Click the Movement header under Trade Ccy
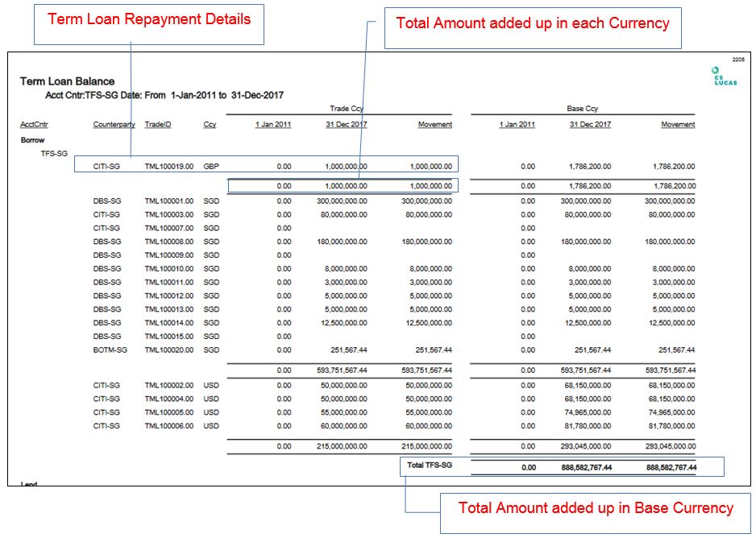 click(435, 124)
